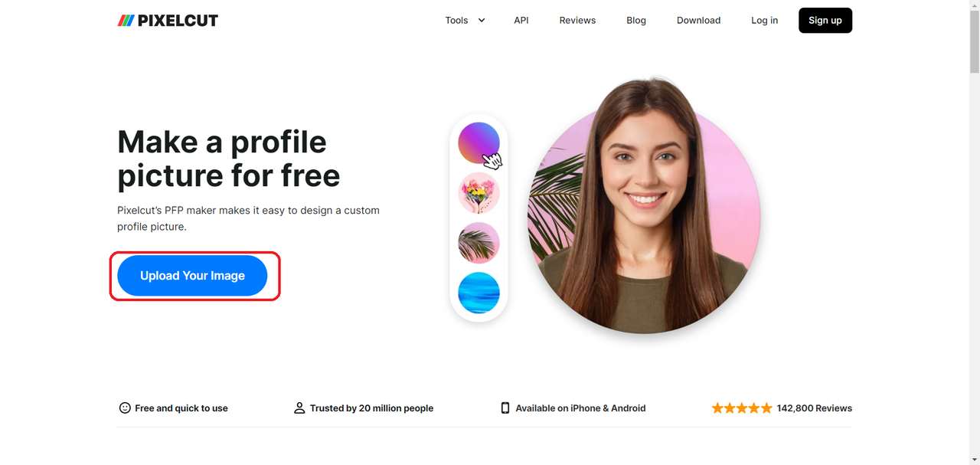Click the phone icon beside Available on iPhone

[505, 408]
